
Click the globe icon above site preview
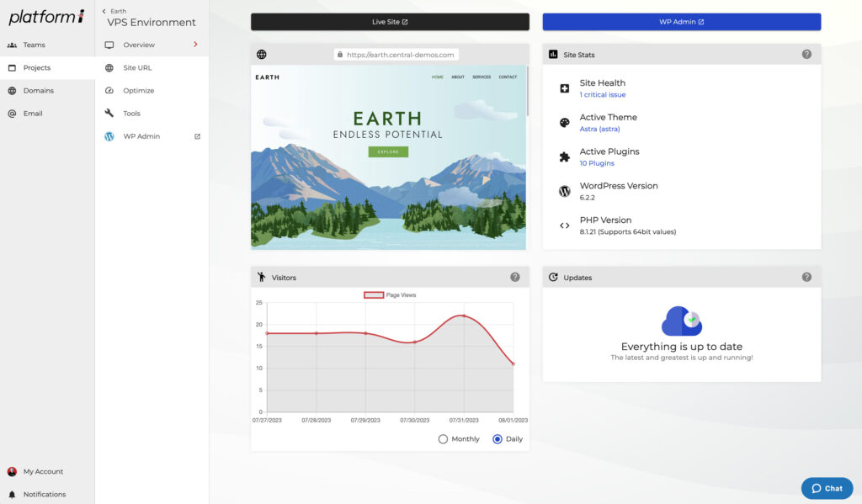tap(262, 55)
